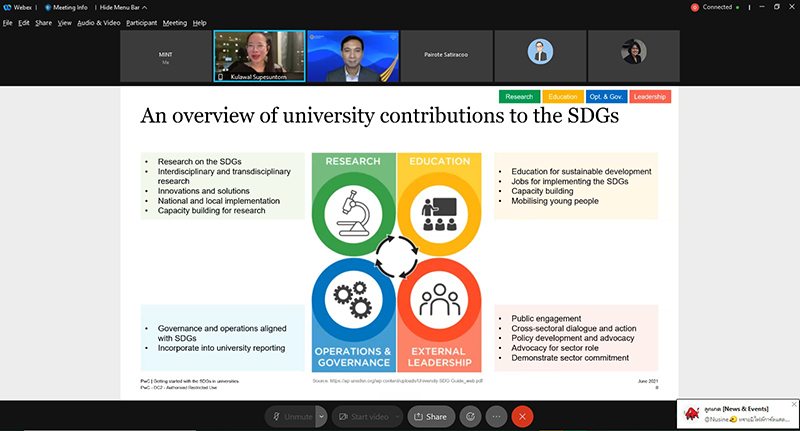Open the more options ellipsis
Image resolution: width=800 pixels, height=431 pixels.
(x=496, y=416)
